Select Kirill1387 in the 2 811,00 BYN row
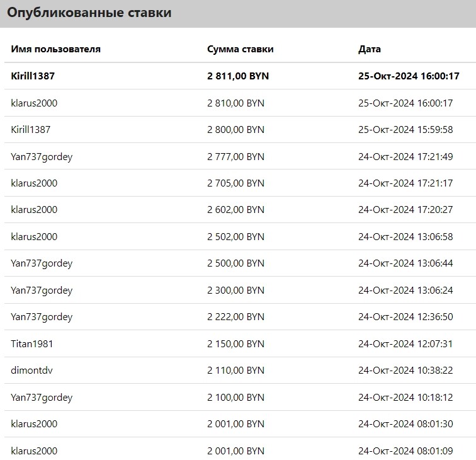This screenshot has width=476, height=460. [x=33, y=76]
